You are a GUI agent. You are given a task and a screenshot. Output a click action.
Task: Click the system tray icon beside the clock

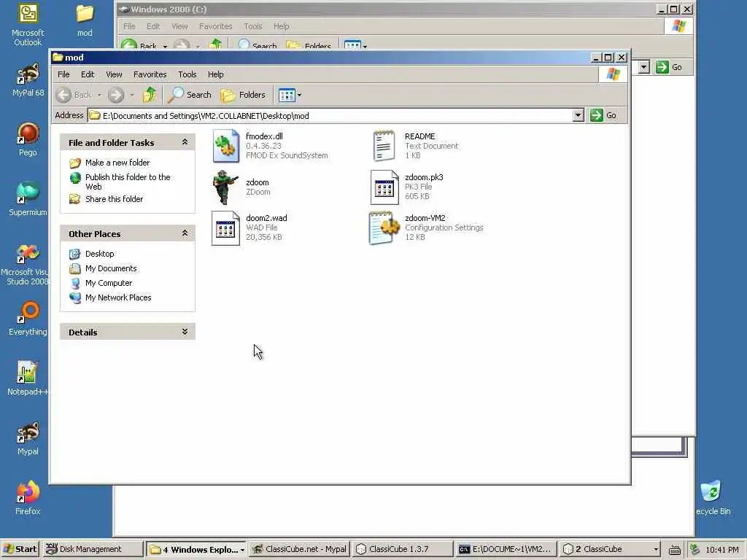695,550
